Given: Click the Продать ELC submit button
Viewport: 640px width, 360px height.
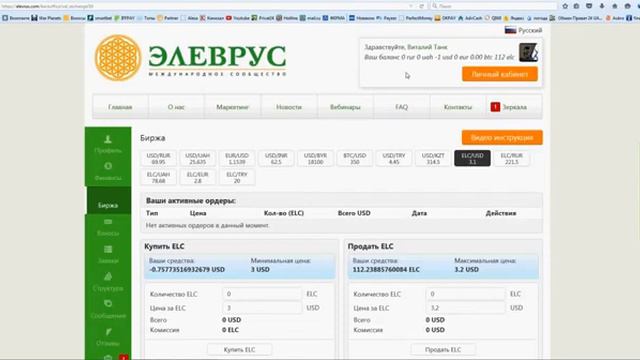Looking at the screenshot, I should click(x=443, y=350).
